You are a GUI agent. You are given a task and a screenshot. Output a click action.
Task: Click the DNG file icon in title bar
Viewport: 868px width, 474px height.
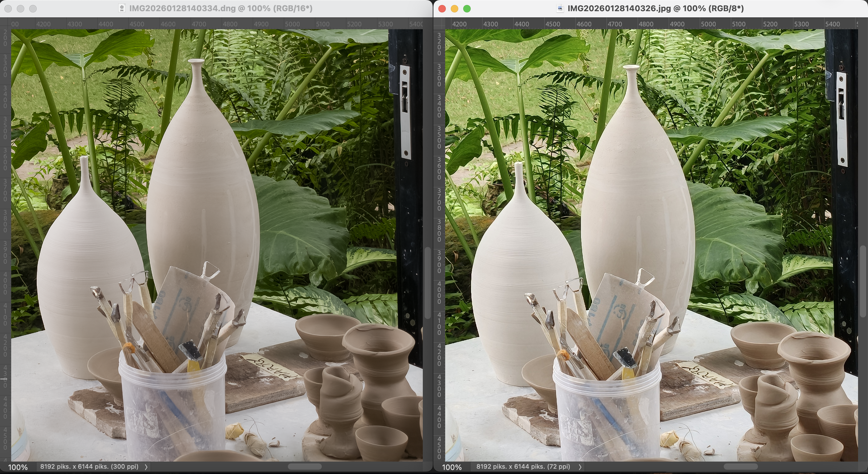[122, 8]
